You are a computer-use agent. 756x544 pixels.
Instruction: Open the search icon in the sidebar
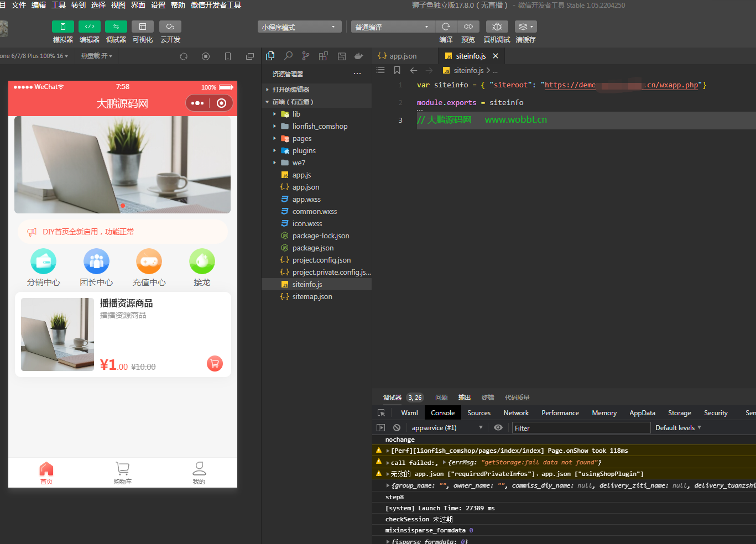tap(288, 56)
